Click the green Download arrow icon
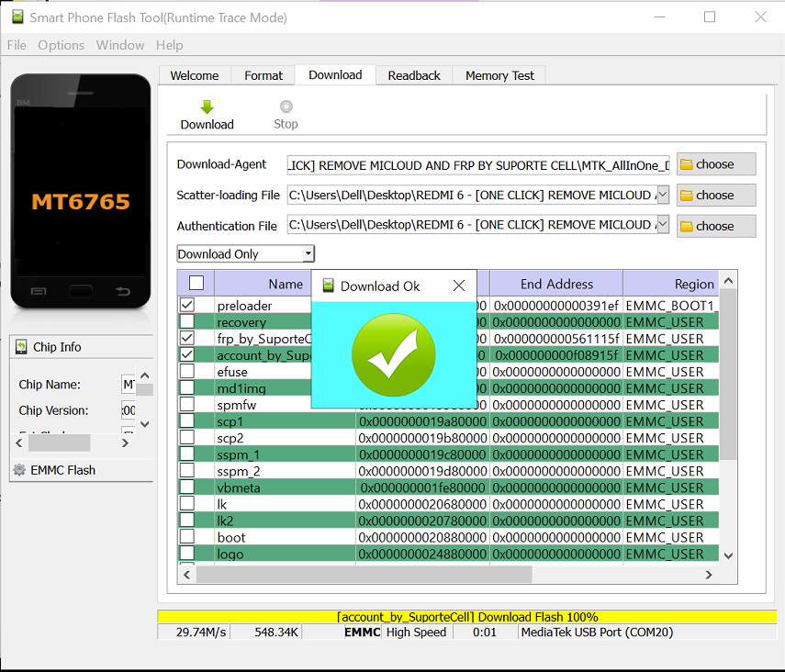Viewport: 785px width, 672px height. 207,106
